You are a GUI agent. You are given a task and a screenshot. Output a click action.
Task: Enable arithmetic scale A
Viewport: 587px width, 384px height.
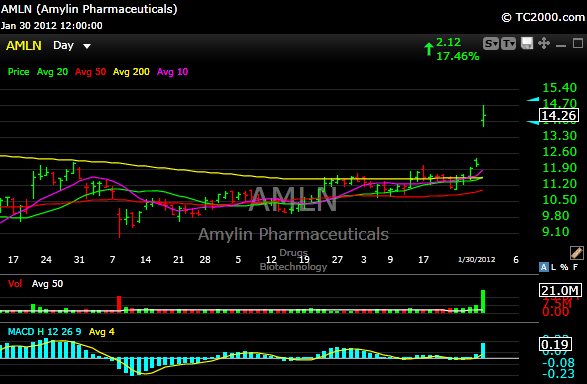[544, 267]
